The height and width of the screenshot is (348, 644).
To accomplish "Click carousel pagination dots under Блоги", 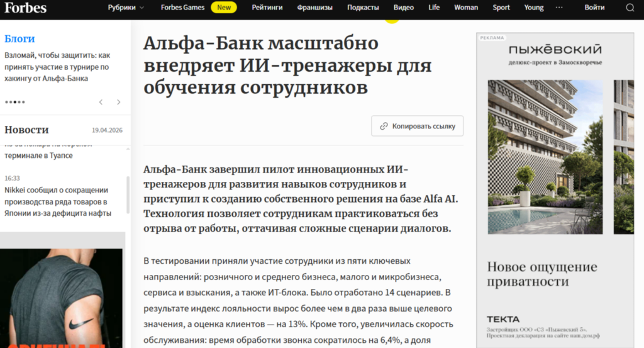I will [x=15, y=102].
